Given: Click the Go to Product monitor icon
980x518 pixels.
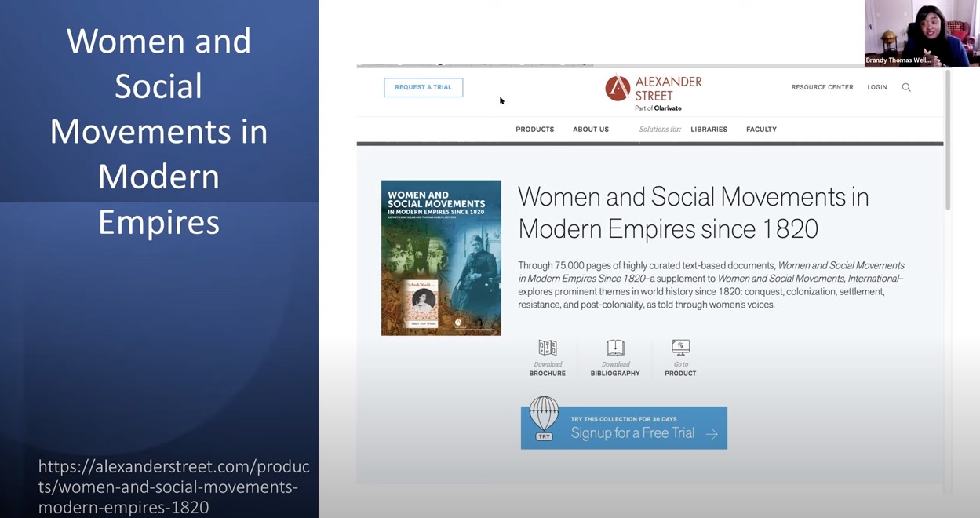Looking at the screenshot, I should 680,348.
